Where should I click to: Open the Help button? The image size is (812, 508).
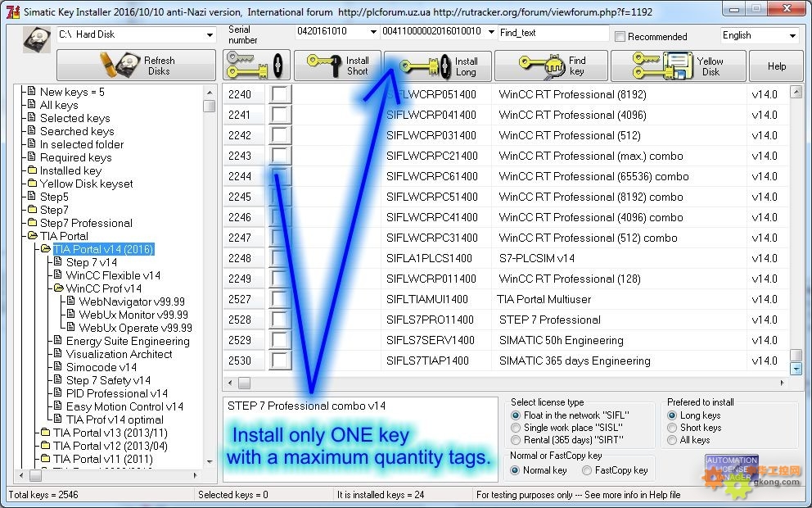776,66
